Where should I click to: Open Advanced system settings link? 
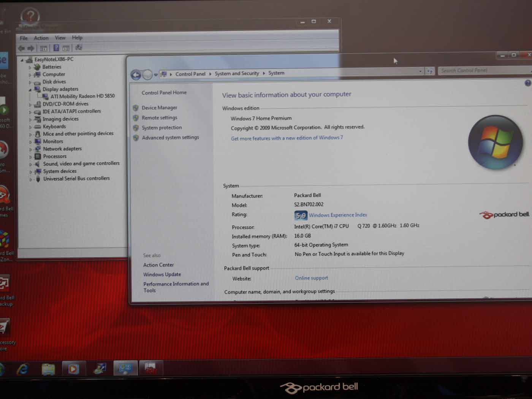coord(170,138)
